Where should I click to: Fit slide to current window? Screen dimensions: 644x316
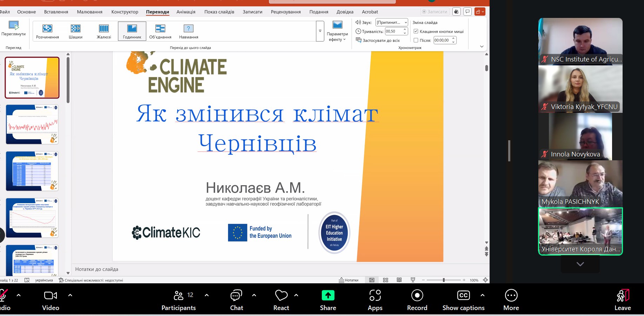point(485,280)
